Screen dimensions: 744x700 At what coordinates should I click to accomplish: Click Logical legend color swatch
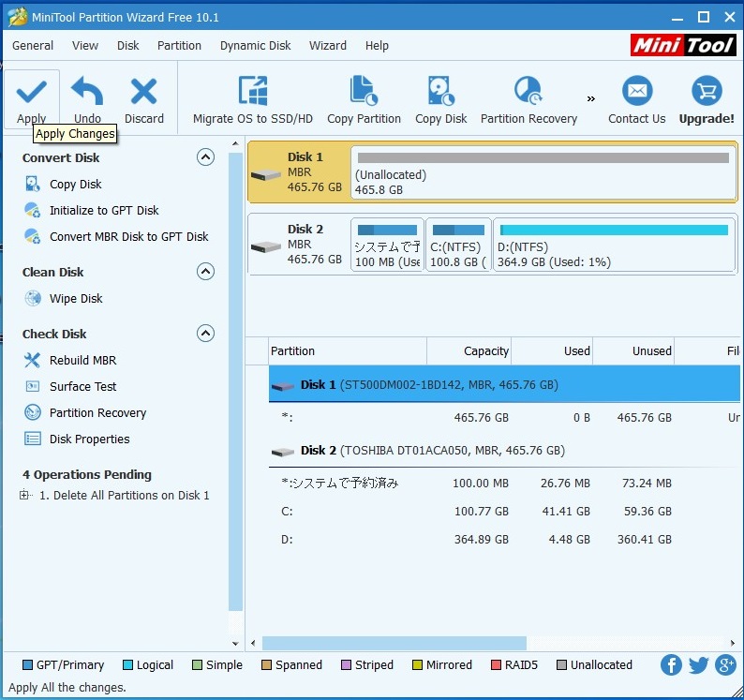click(127, 665)
